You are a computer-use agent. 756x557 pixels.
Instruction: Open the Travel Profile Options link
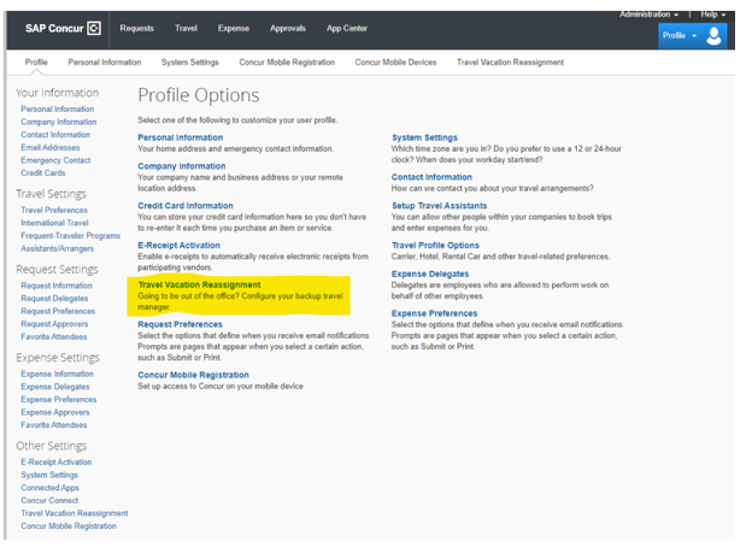[435, 245]
